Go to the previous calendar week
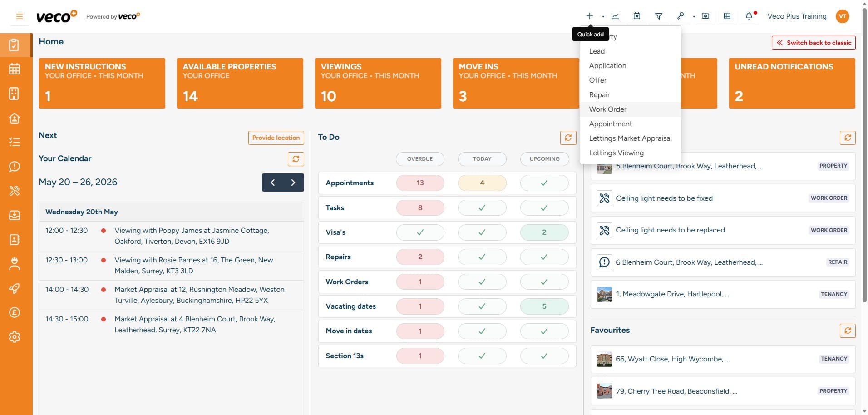 pos(272,183)
